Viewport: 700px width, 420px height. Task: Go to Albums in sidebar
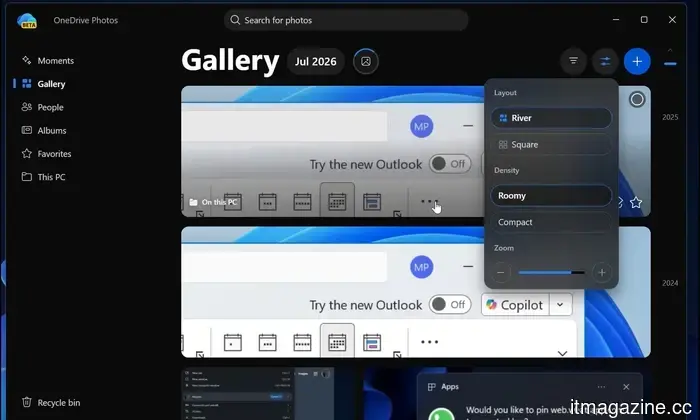pos(44,130)
